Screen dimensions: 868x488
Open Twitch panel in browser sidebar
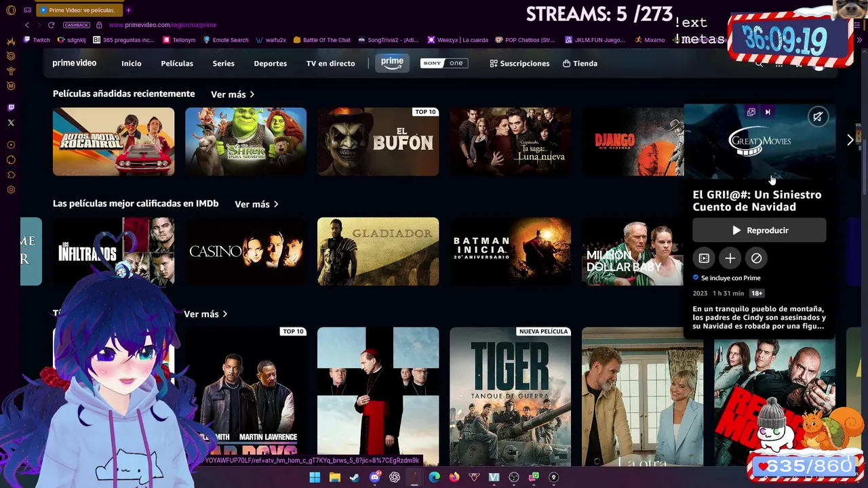tap(11, 107)
